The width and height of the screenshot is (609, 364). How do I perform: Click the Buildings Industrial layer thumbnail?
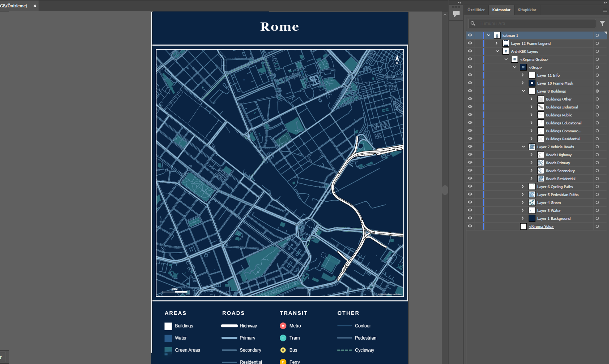click(540, 107)
